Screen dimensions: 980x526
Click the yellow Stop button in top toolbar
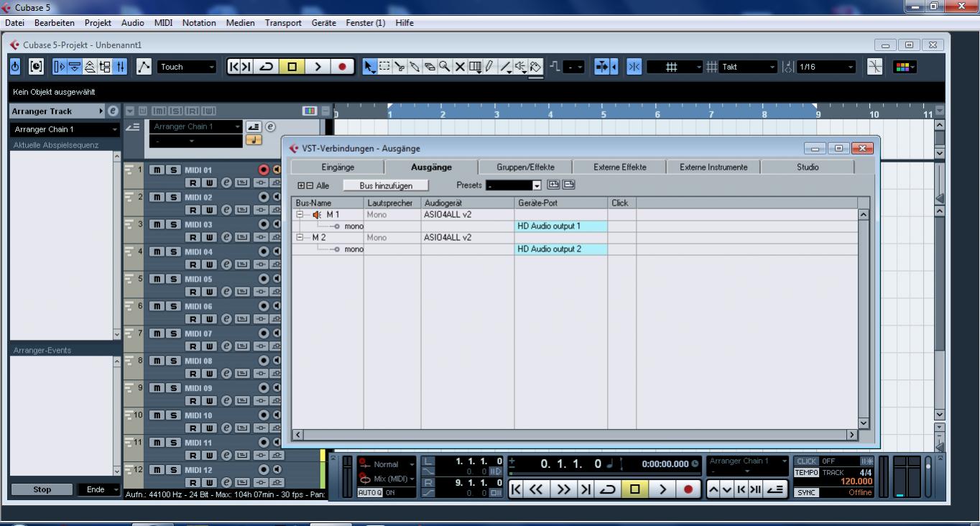tap(292, 67)
